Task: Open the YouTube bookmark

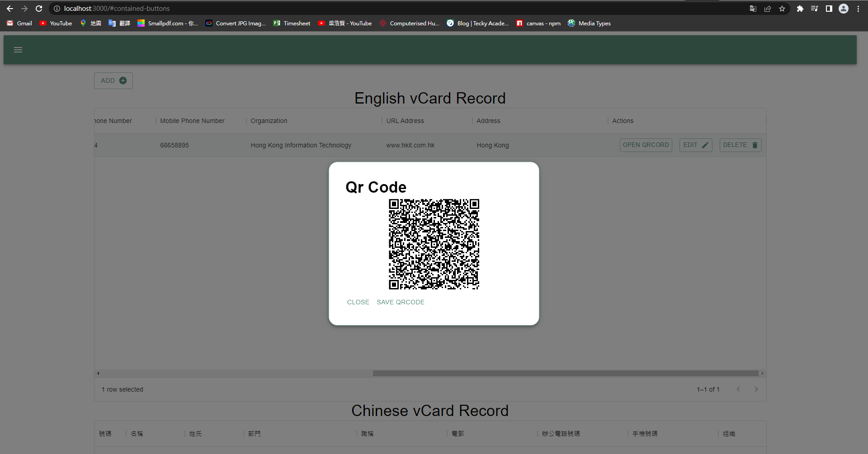Action: coord(56,23)
